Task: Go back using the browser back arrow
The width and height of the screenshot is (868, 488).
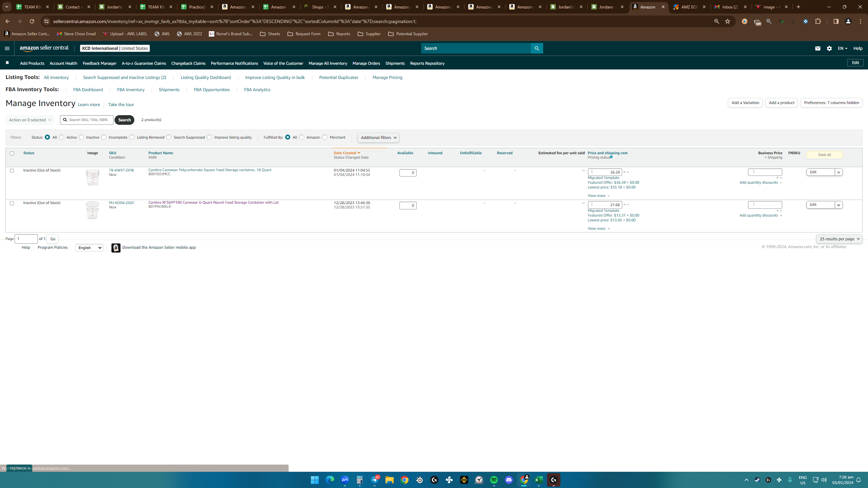Action: [x=7, y=21]
